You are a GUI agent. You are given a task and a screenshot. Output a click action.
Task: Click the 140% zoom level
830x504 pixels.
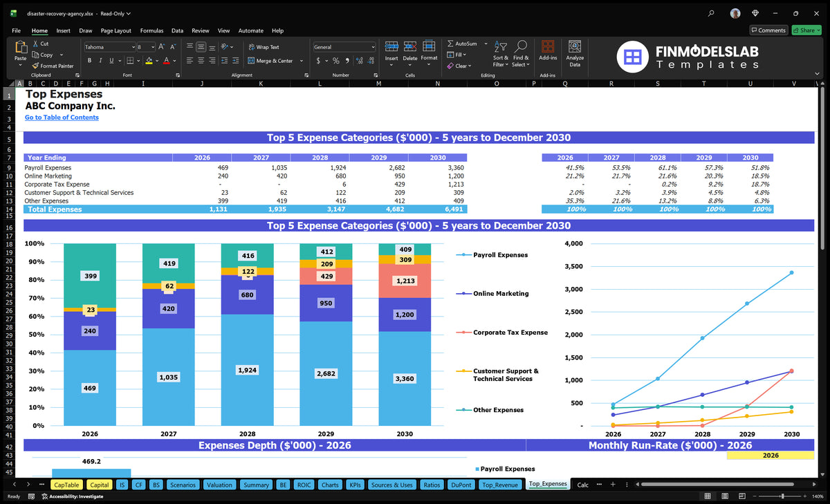817,496
